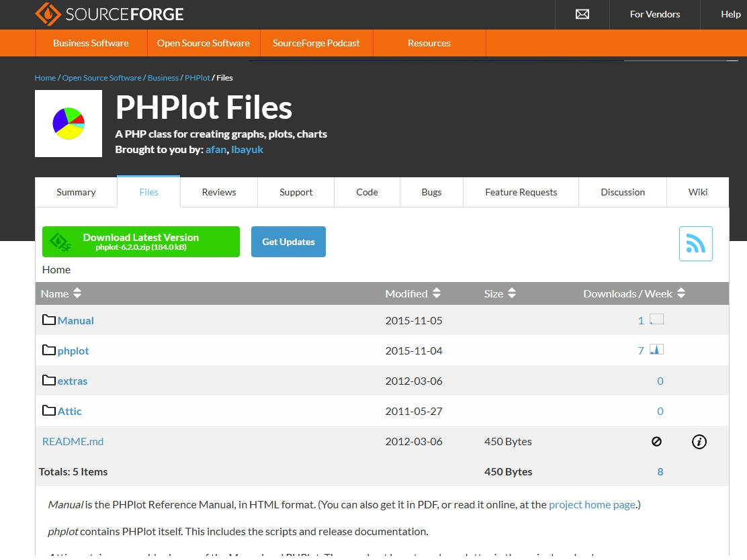Open the phplot downloads chart icon
This screenshot has height=560, width=747.
tap(656, 350)
